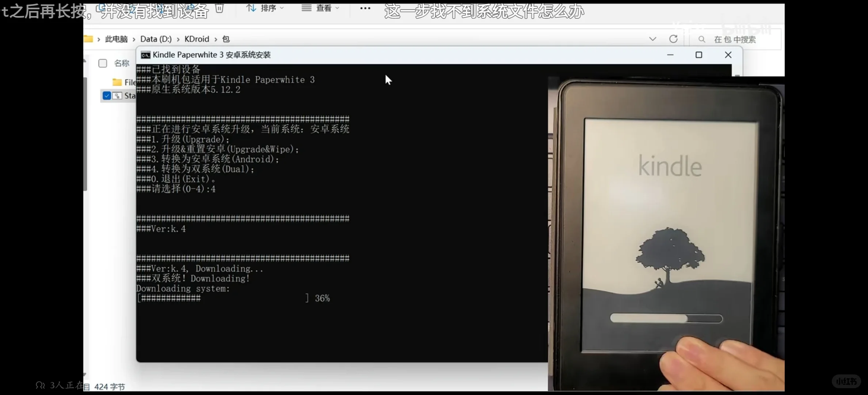Click console text ###Ver:k.4, Downloading...
The image size is (868, 395).
[199, 268]
